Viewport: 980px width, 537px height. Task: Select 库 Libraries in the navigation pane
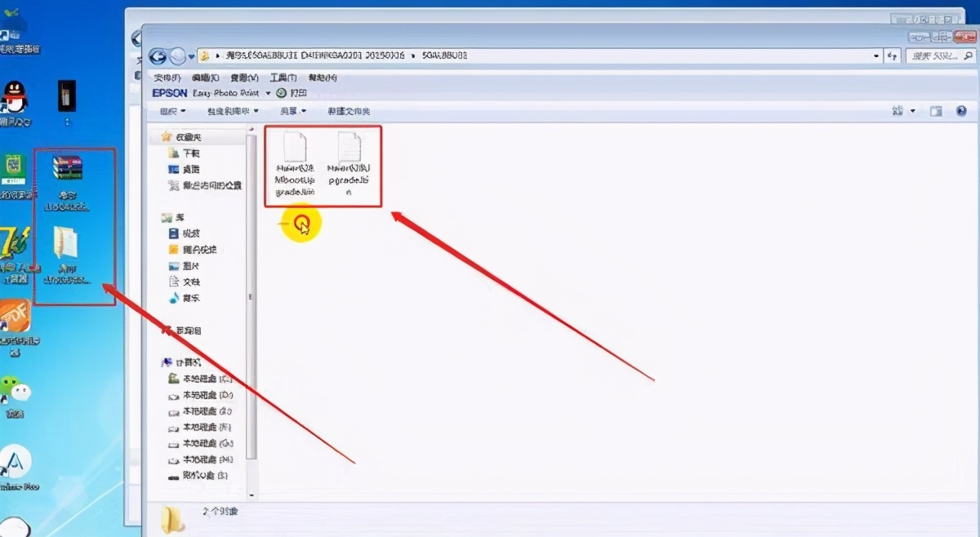click(172, 217)
